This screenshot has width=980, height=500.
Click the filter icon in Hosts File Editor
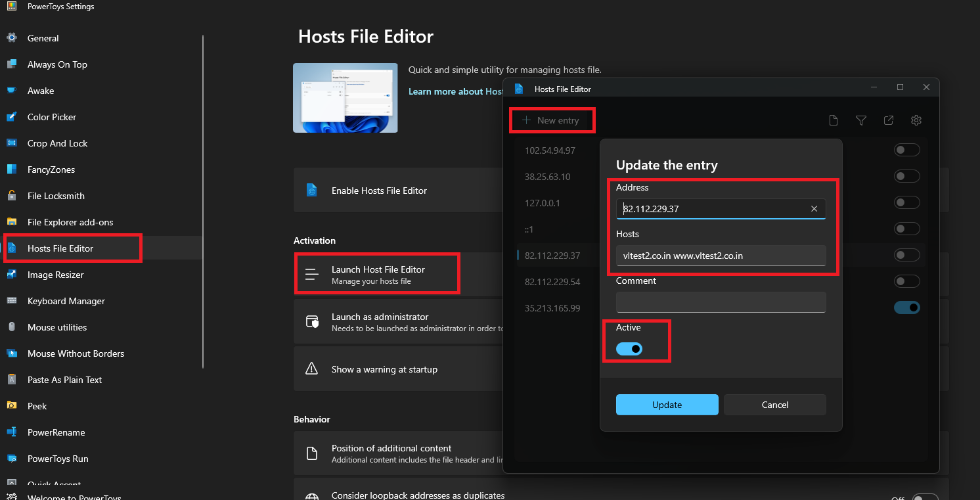[x=860, y=120]
